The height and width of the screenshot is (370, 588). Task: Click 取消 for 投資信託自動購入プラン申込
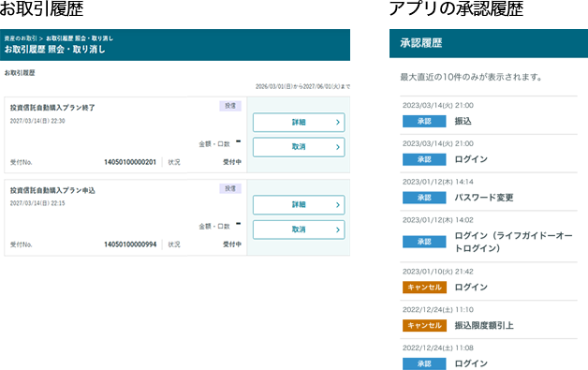point(299,229)
